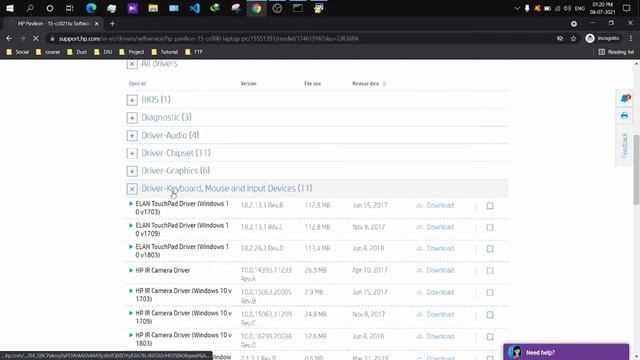Stop loading the page

tap(36, 38)
